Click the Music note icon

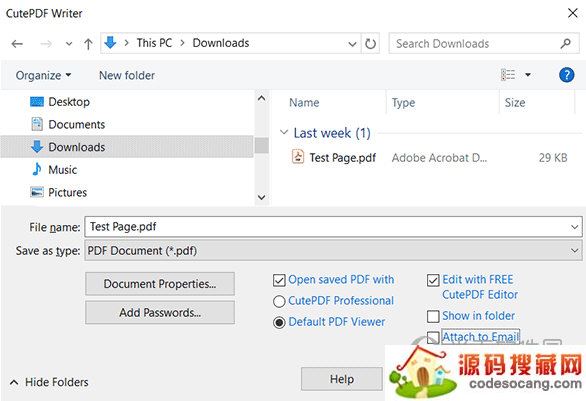click(x=37, y=169)
